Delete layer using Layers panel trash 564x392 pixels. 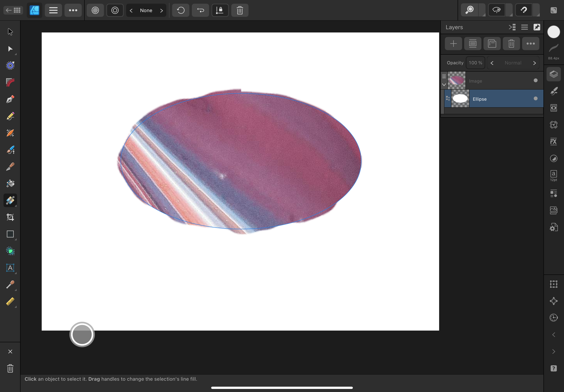[511, 44]
